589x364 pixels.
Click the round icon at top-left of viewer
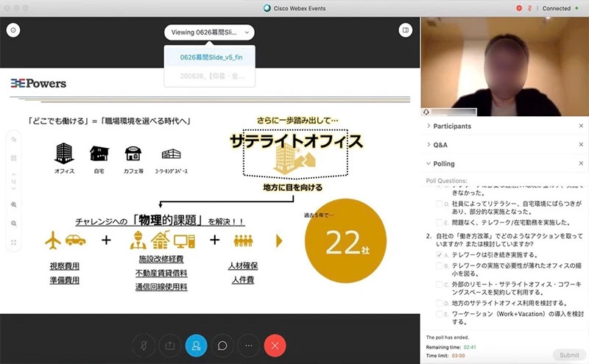[x=14, y=31]
